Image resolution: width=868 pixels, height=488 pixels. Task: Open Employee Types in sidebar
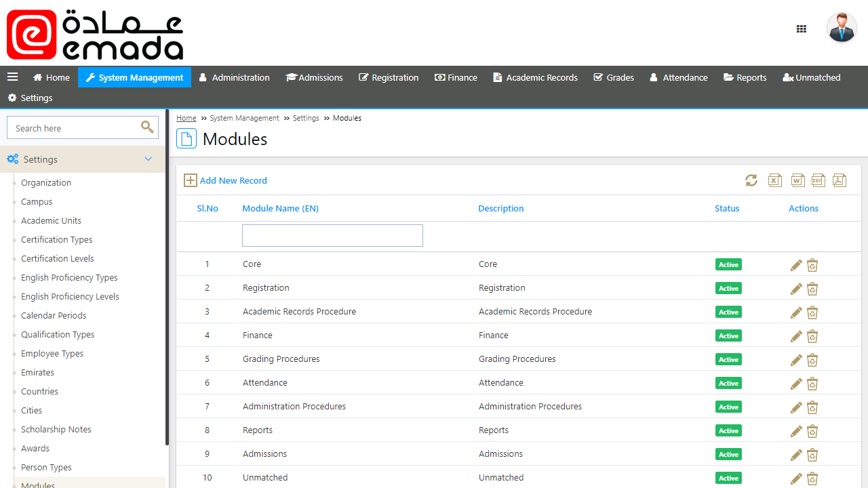(x=52, y=353)
